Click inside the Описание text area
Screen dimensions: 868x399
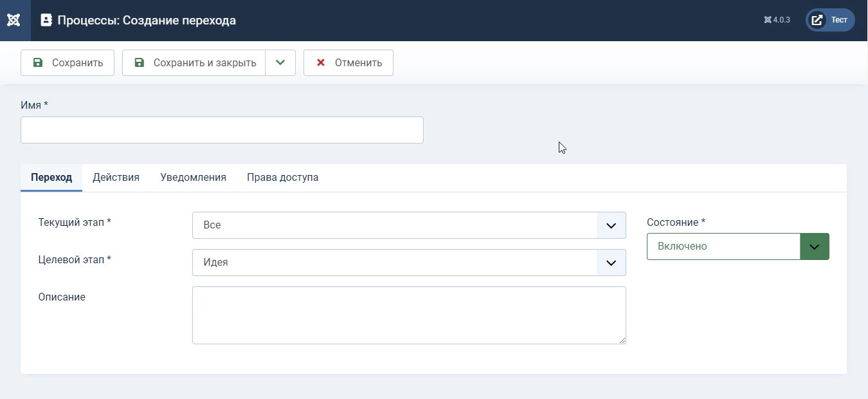pyautogui.click(x=409, y=315)
